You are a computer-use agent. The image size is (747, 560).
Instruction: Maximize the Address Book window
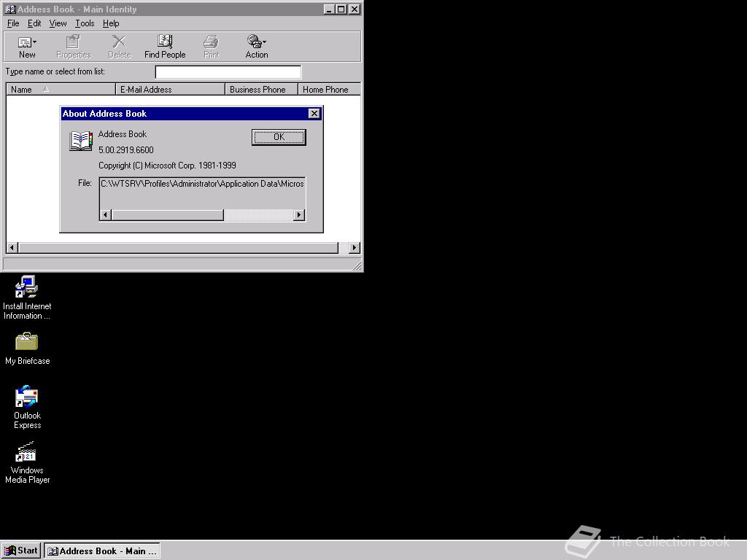tap(341, 9)
